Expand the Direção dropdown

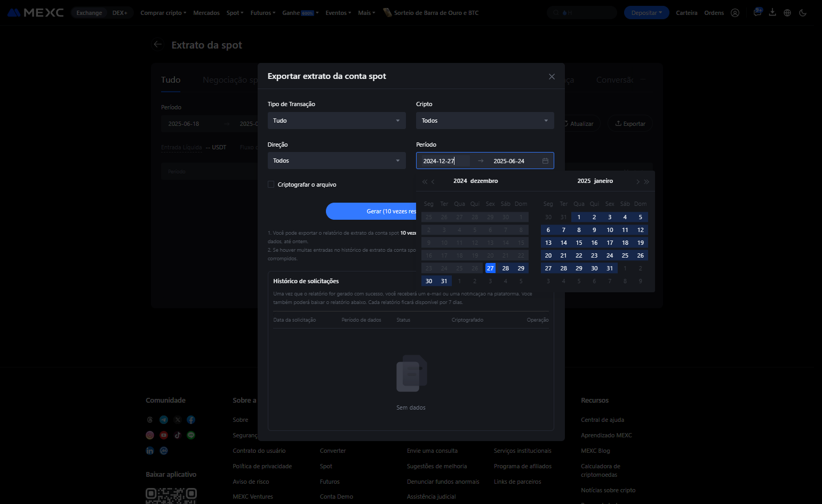(x=337, y=161)
